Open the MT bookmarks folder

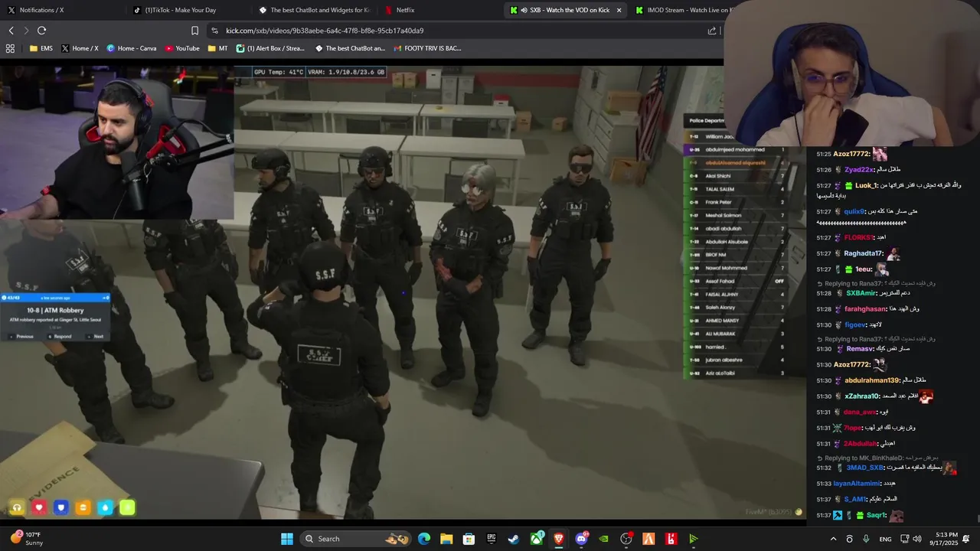(x=217, y=48)
